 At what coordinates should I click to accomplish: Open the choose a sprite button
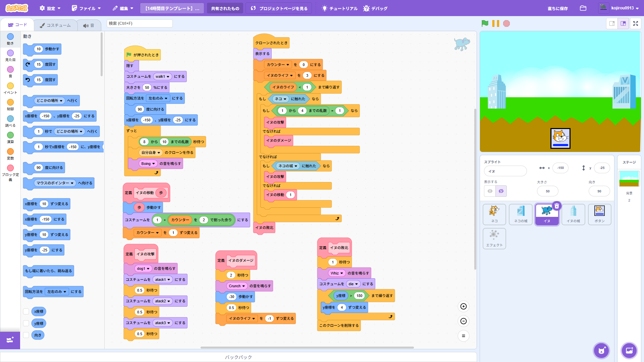[x=601, y=351]
